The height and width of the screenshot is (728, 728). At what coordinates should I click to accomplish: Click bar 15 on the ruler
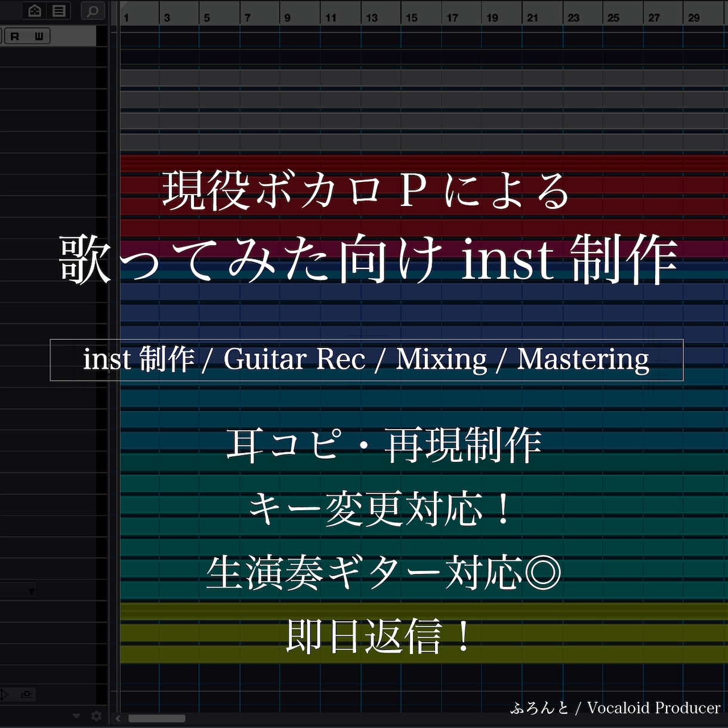pos(412,18)
